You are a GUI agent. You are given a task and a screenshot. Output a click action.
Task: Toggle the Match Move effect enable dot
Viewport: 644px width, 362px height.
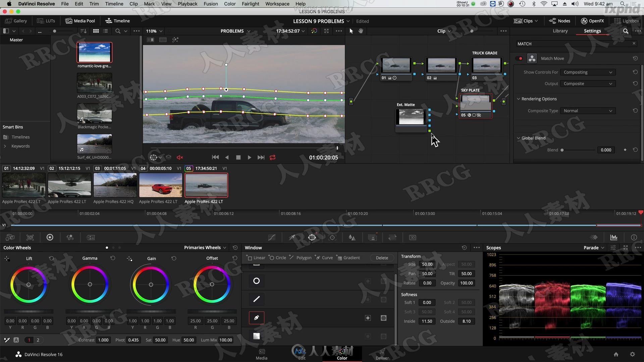click(x=520, y=58)
